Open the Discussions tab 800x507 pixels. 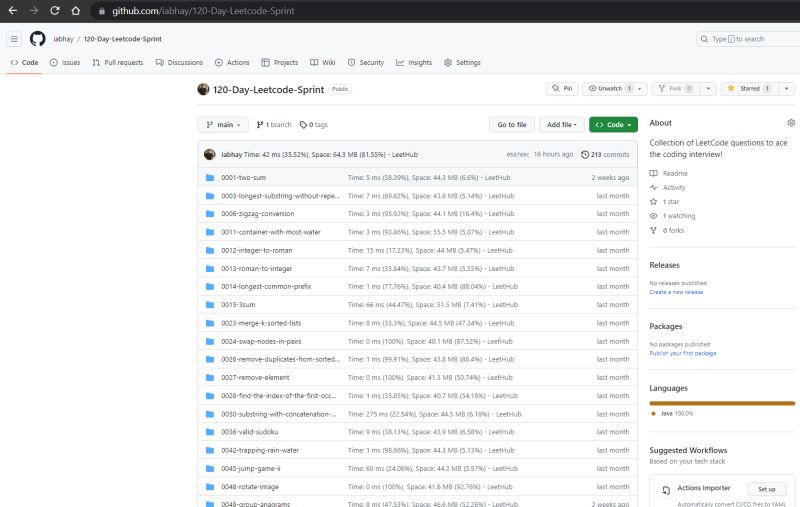[x=179, y=62]
